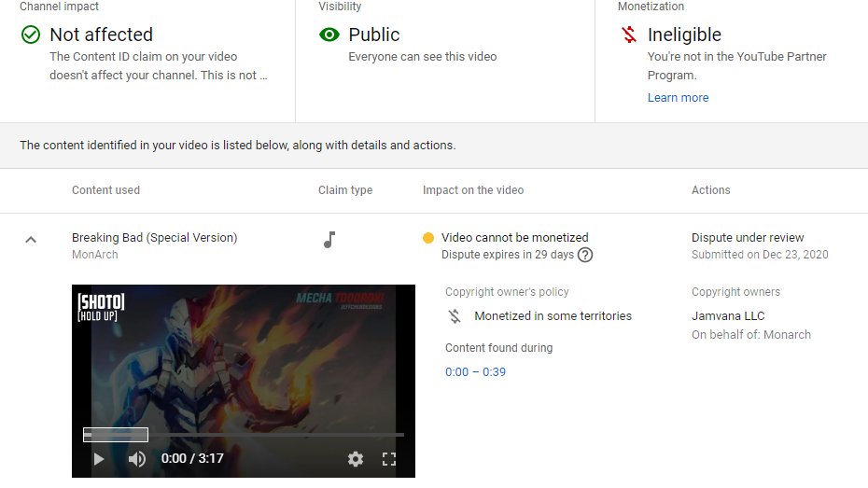Click the Content found during label
Screen dimensions: 868x488
tap(498, 347)
